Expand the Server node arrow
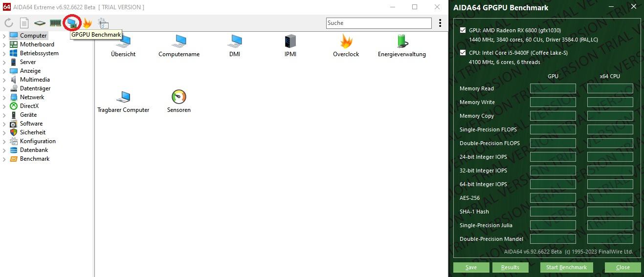644x277 pixels. [4, 62]
